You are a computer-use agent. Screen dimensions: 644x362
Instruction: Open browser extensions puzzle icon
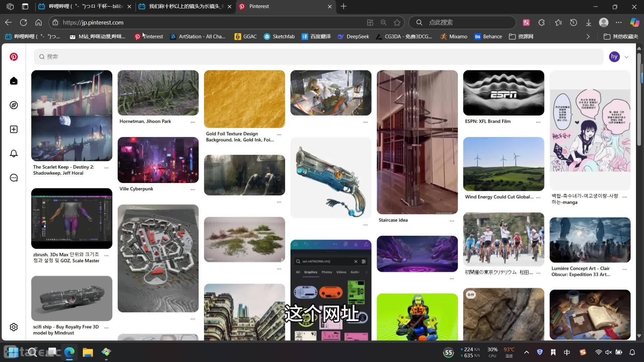541,22
